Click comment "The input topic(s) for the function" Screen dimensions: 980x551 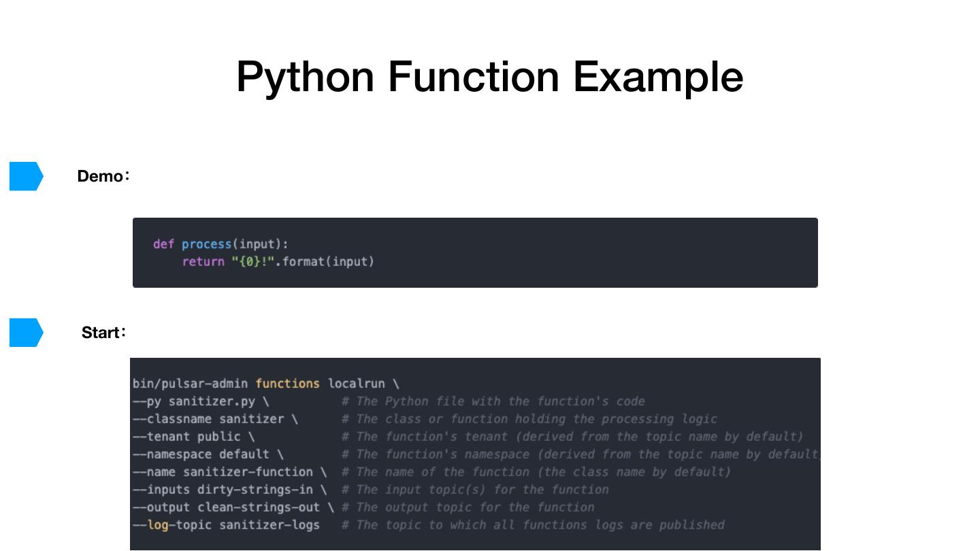(x=475, y=490)
